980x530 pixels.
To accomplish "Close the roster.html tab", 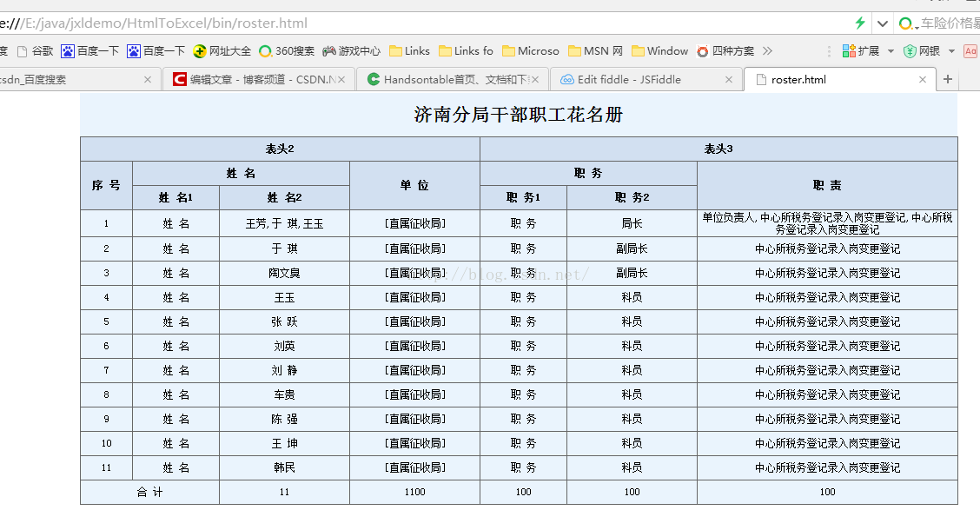I will point(923,79).
